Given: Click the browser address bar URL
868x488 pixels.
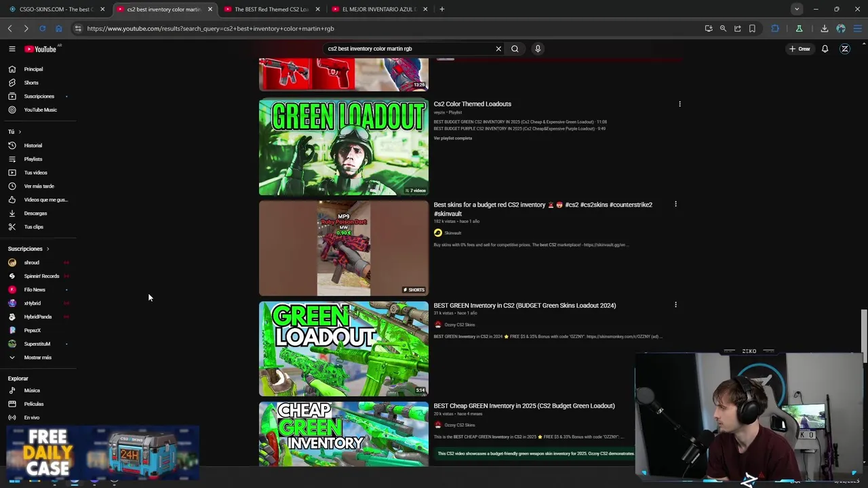Looking at the screenshot, I should pyautogui.click(x=210, y=28).
